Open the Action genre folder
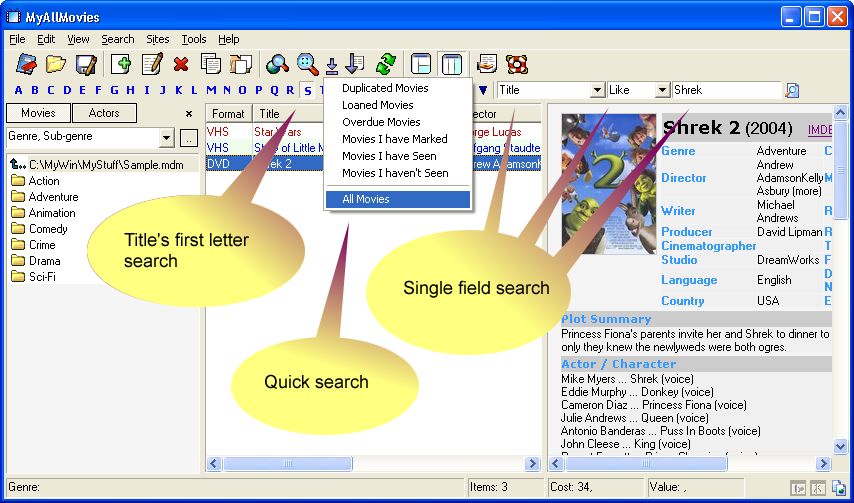Viewport: 854px width, 503px height. point(36,181)
